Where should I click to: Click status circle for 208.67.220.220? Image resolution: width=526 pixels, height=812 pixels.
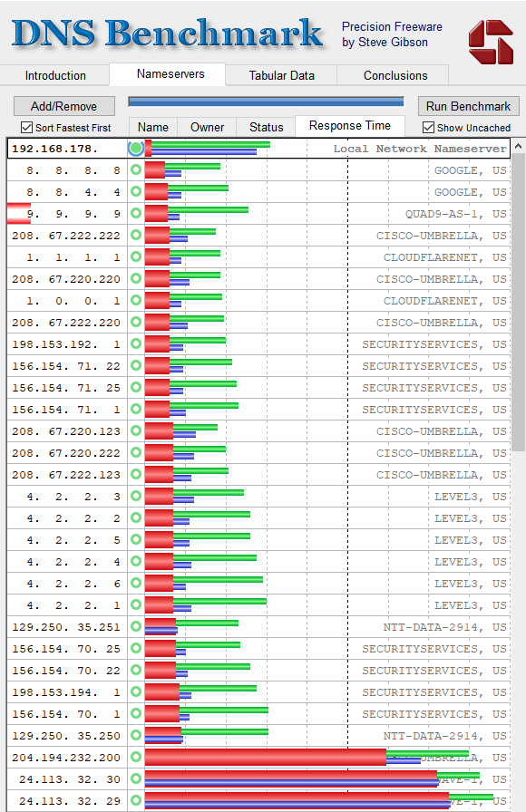point(136,278)
